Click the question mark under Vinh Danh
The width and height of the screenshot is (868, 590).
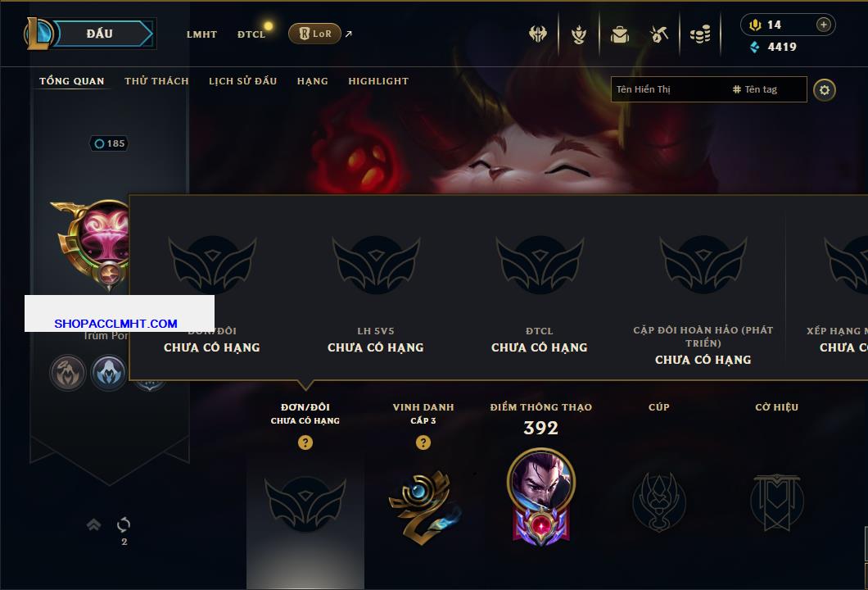coord(423,442)
